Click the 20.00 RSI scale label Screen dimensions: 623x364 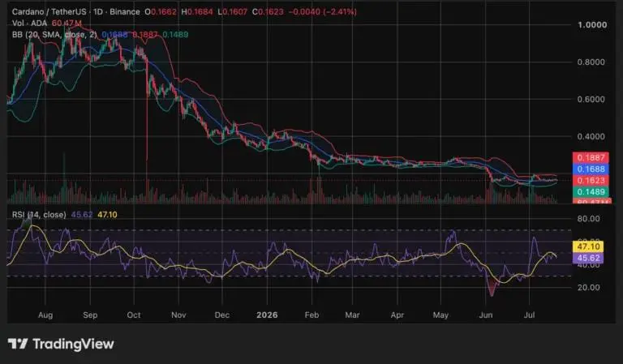tap(588, 287)
